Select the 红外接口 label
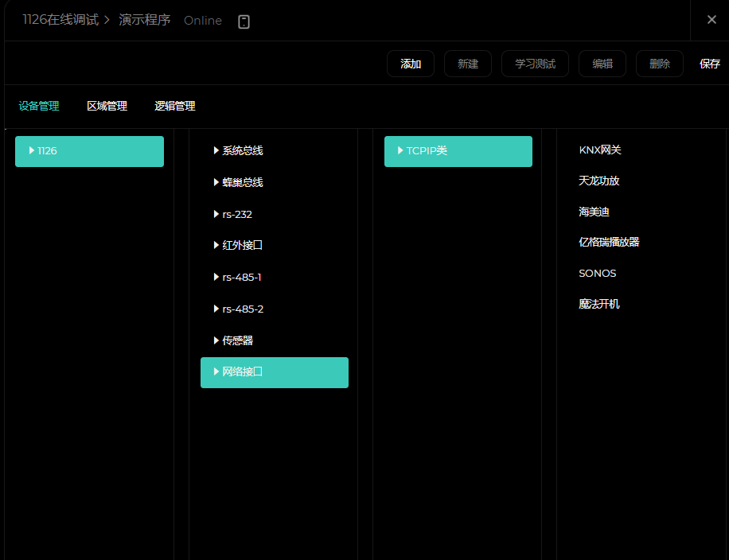The width and height of the screenshot is (729, 560). pos(242,245)
